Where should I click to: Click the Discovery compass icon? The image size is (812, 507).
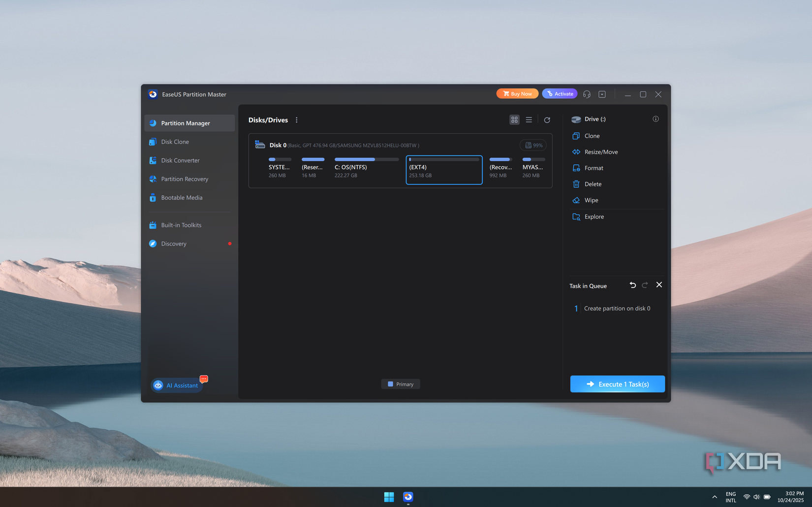pos(153,244)
